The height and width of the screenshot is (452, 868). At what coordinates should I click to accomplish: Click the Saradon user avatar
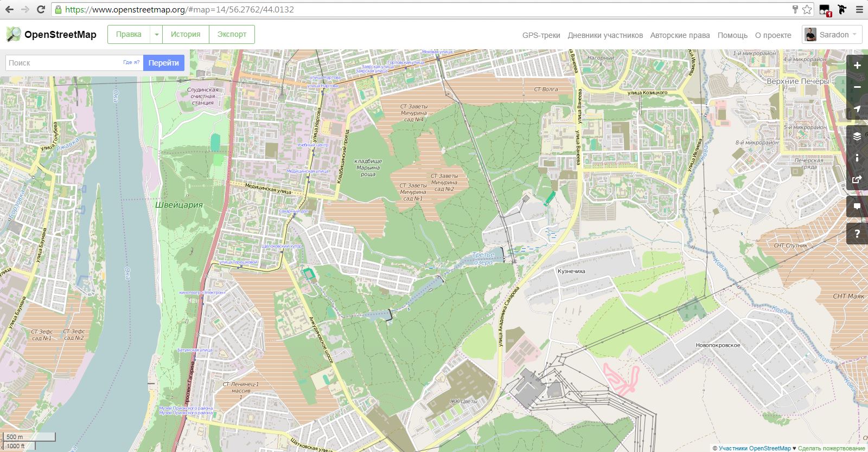pyautogui.click(x=810, y=35)
